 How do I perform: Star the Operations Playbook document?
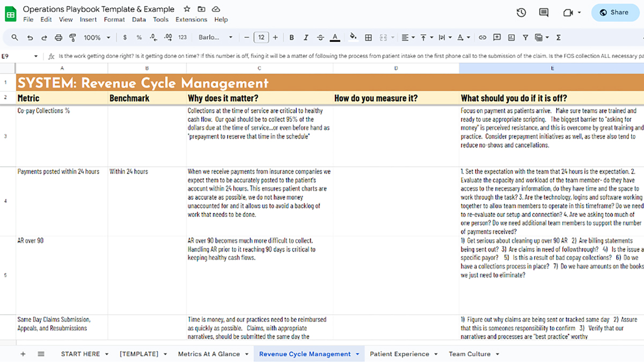(187, 9)
